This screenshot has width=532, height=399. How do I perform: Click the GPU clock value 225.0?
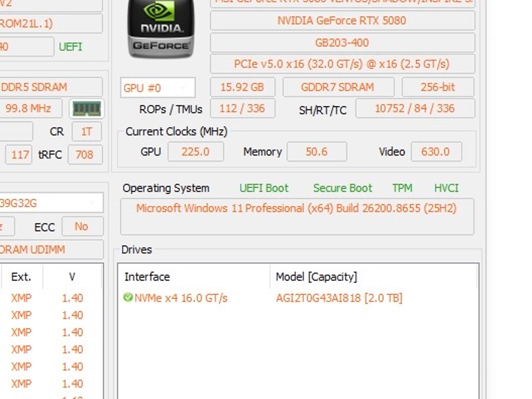pyautogui.click(x=196, y=152)
